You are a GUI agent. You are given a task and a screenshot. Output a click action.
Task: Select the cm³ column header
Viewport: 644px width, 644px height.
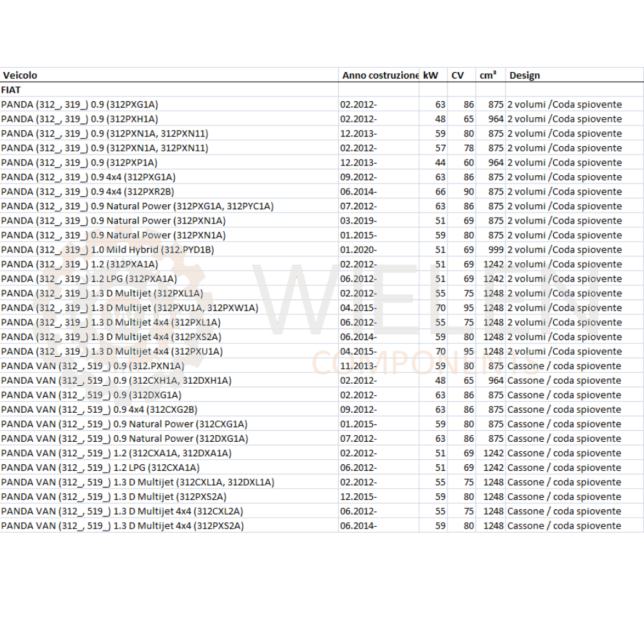coord(491,75)
